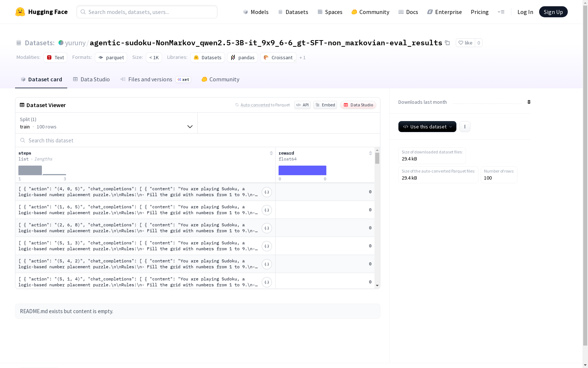This screenshot has height=368, width=588.
Task: Sort by the reward column arrows
Action: pyautogui.click(x=370, y=153)
